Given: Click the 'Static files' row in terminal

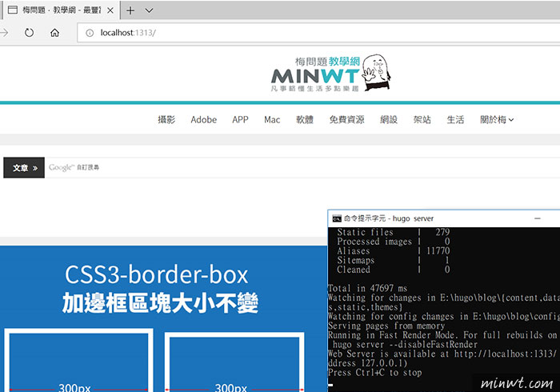Looking at the screenshot, I should tap(394, 232).
